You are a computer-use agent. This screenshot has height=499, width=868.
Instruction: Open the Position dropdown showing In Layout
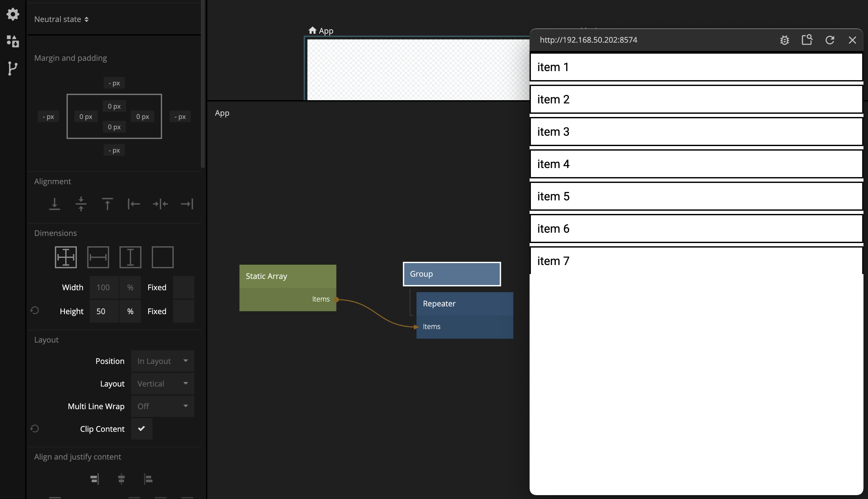pyautogui.click(x=162, y=361)
